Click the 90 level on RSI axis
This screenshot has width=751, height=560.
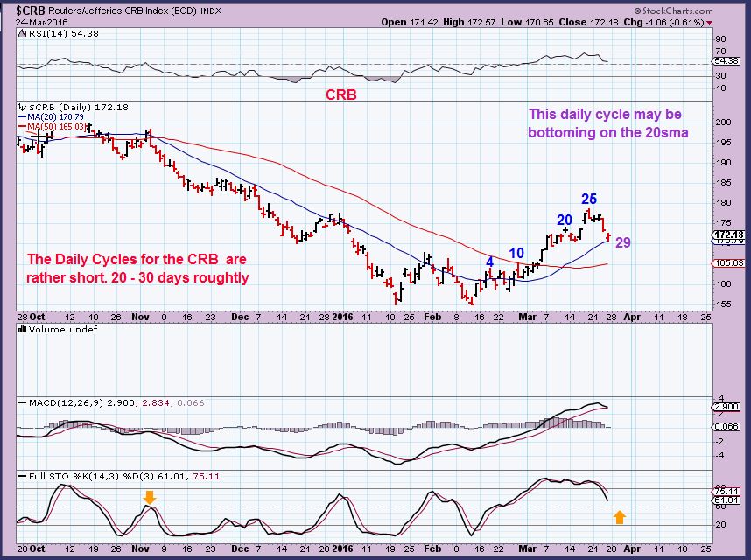[x=721, y=39]
